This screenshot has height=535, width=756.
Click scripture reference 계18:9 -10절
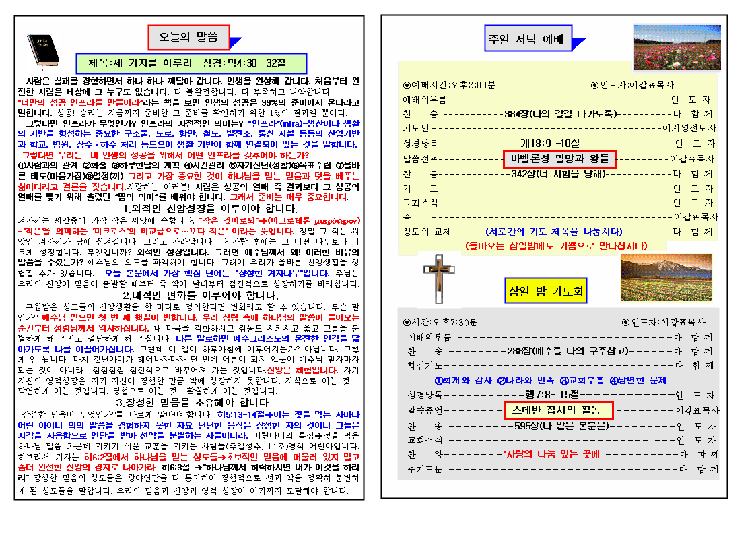(550, 143)
